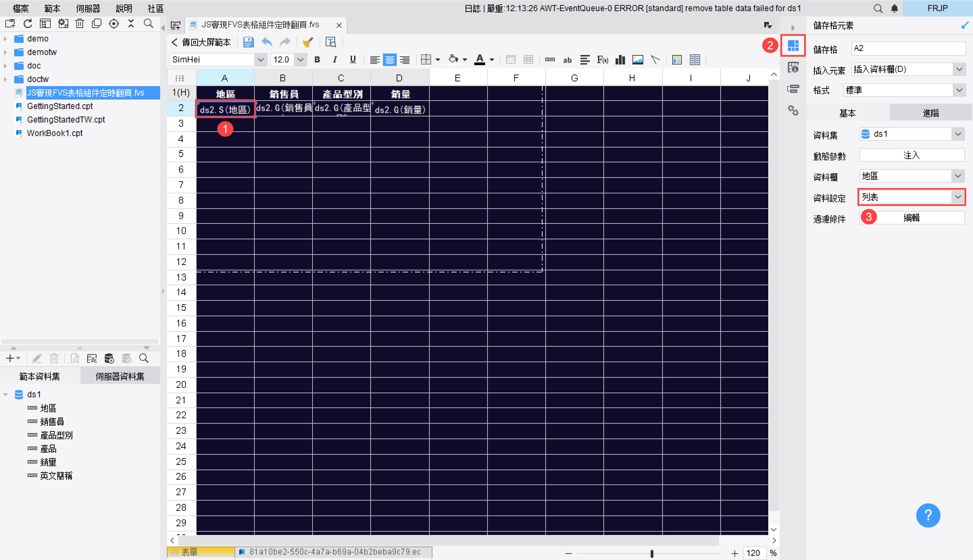Insert a chart using the bar chart icon
973x560 pixels.
click(x=620, y=60)
